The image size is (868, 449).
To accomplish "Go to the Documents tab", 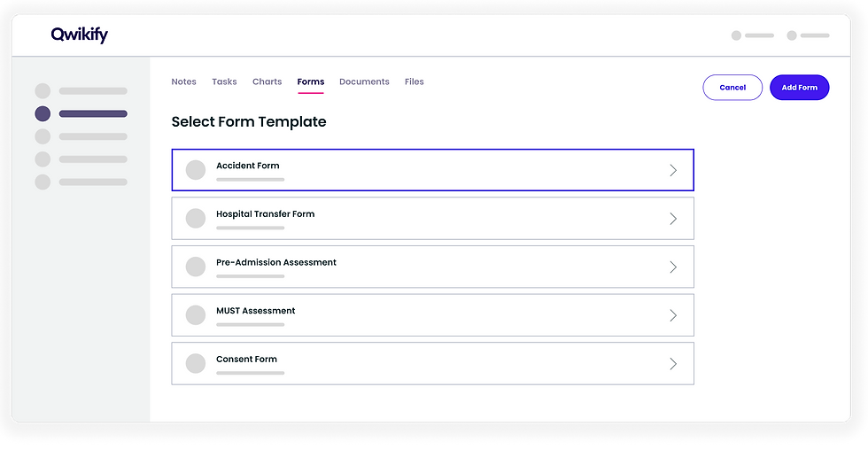I will coord(364,81).
